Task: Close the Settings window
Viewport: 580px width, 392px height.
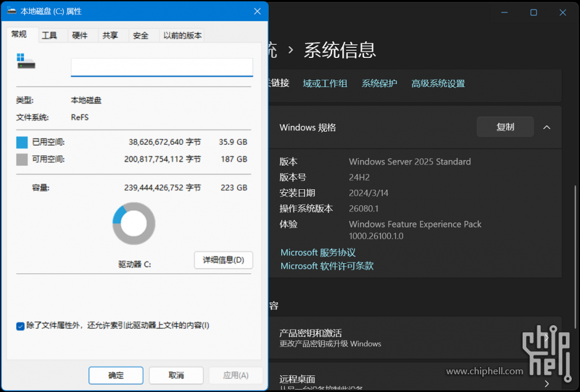Action: (x=563, y=12)
